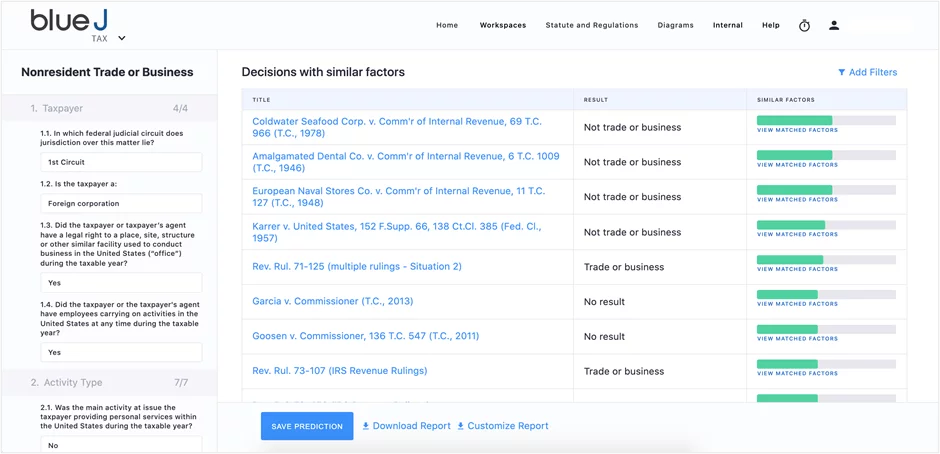Open the Workspaces menu
Screen dimensions: 940x454
click(502, 25)
